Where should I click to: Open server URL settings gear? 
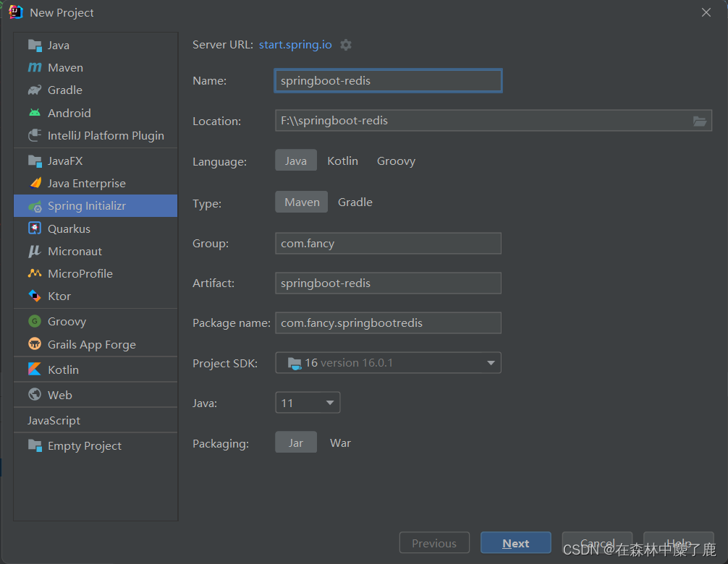pos(346,45)
